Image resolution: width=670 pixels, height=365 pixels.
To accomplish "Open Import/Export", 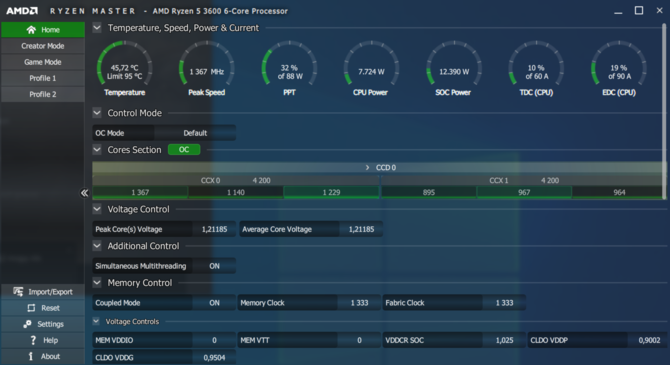I will [x=43, y=291].
